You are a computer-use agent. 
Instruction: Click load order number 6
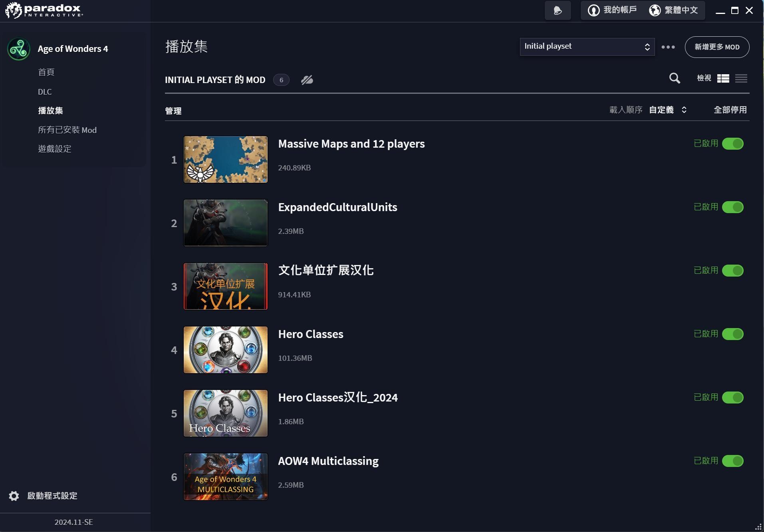click(x=174, y=477)
